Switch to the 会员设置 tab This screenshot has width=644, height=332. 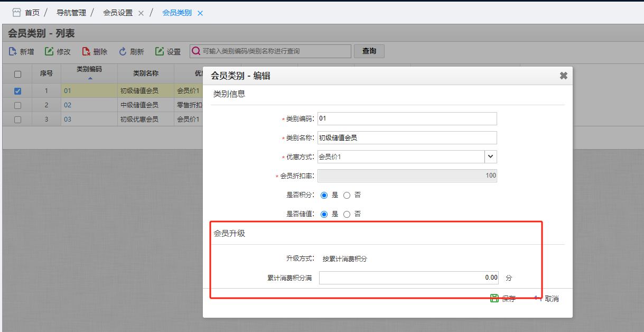(x=118, y=12)
